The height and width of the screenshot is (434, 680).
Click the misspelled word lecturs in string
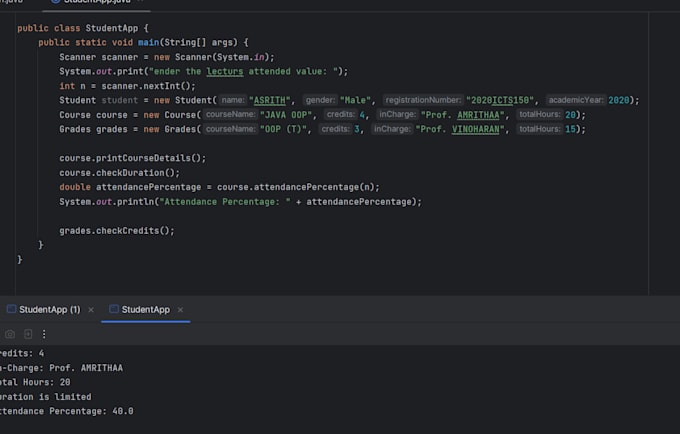click(x=225, y=72)
